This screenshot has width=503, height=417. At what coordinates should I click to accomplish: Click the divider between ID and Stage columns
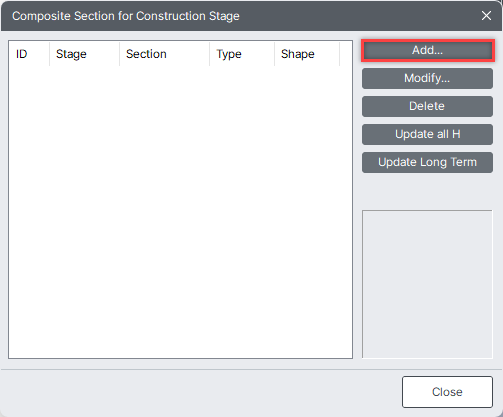pos(49,54)
